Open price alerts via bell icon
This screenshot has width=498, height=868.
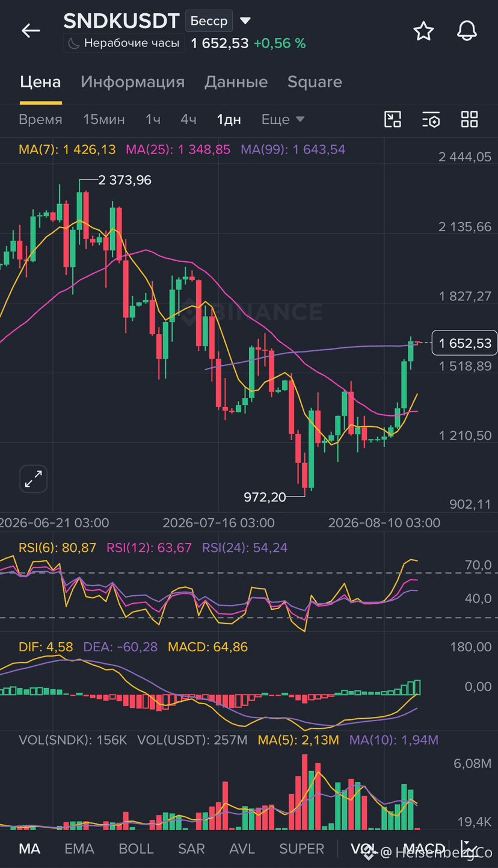[467, 31]
